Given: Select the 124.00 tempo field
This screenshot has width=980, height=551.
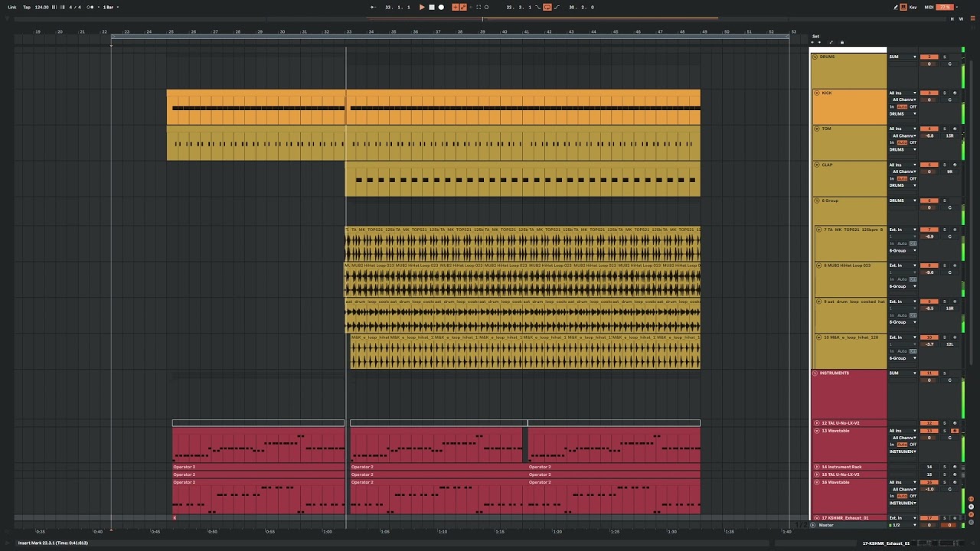Looking at the screenshot, I should [x=42, y=7].
